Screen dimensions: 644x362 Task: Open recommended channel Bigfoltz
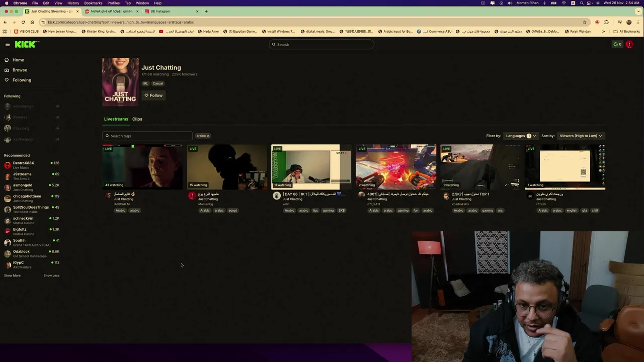tap(32, 231)
